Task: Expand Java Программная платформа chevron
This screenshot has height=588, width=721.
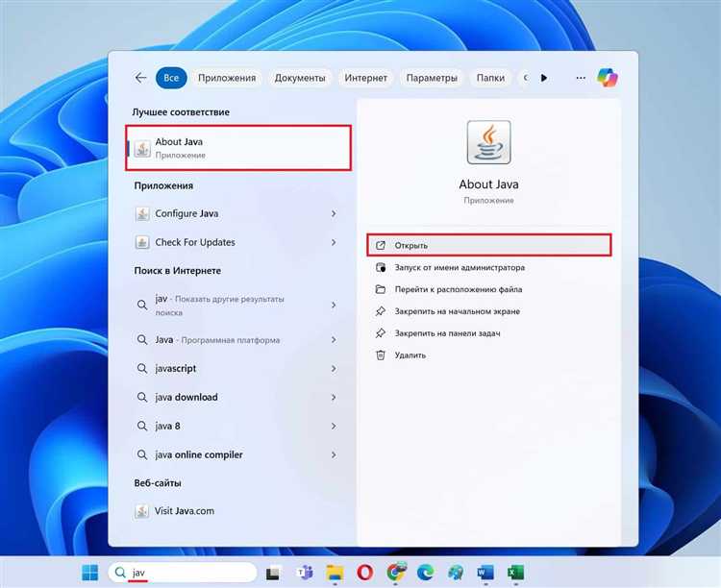Action: pyautogui.click(x=334, y=340)
